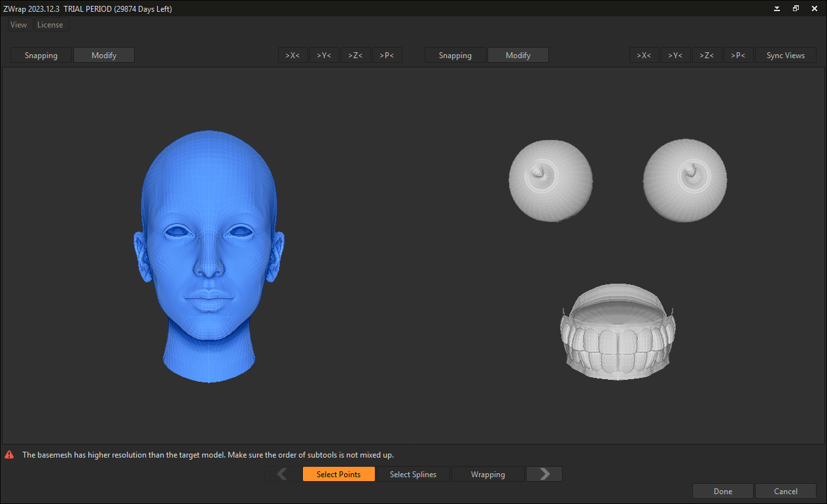Toggle Modify in the left viewport
Screen dimensions: 827x504
[x=104, y=56]
